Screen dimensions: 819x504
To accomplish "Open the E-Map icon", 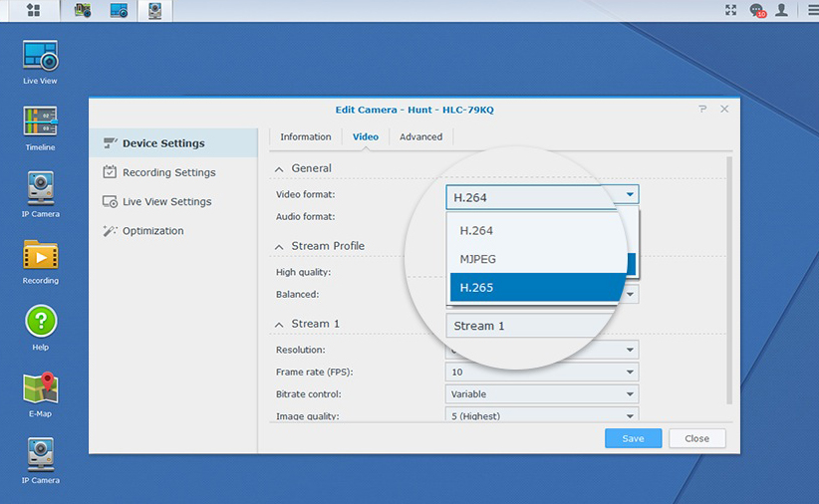I will [x=40, y=388].
